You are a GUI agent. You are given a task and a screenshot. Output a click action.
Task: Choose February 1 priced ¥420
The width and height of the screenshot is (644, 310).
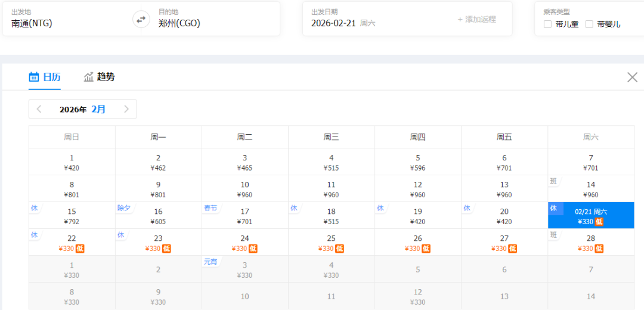click(72, 162)
